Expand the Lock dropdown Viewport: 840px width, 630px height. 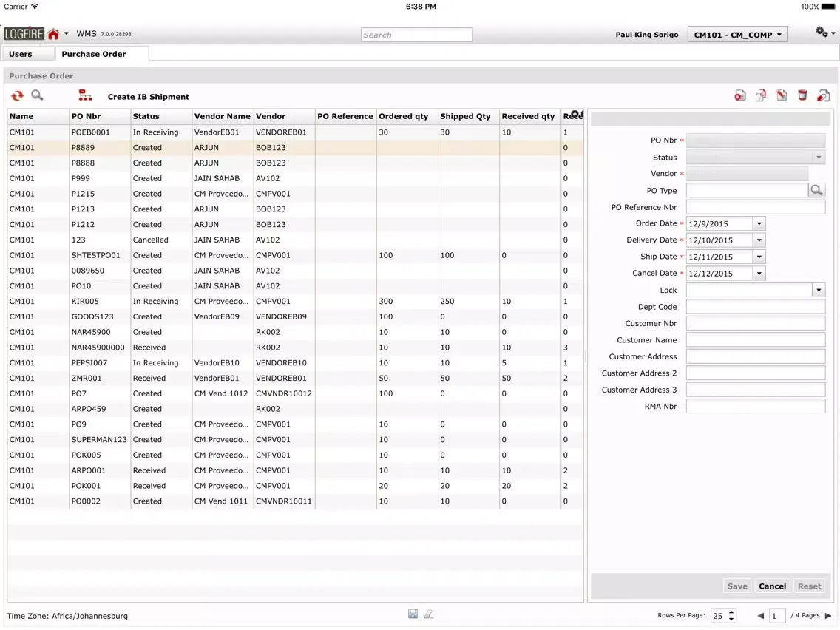tap(819, 291)
